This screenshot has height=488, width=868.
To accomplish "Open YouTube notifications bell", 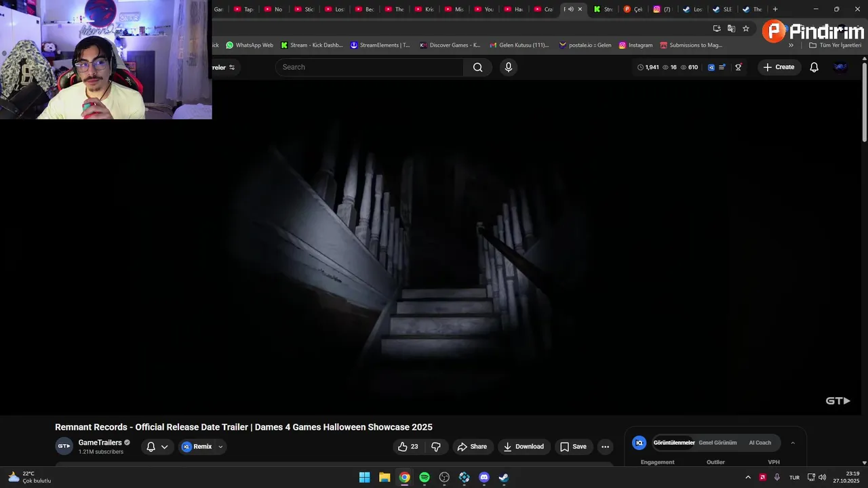I will click(x=814, y=67).
